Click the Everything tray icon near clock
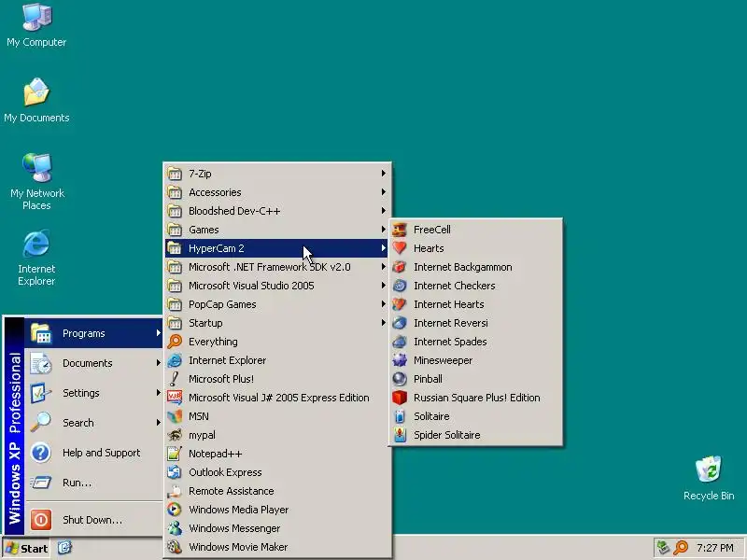The height and width of the screenshot is (560, 747). 681,547
